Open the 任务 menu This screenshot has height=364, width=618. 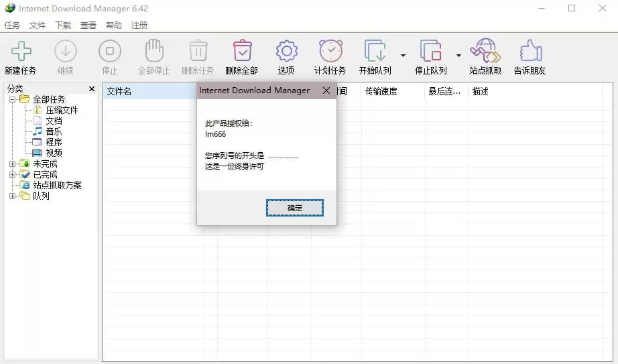(12, 25)
